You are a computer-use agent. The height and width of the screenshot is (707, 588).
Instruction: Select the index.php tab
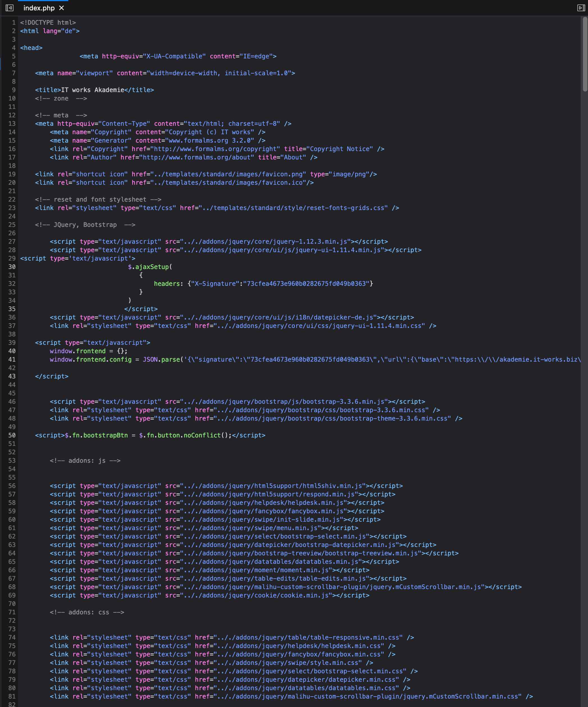click(39, 8)
